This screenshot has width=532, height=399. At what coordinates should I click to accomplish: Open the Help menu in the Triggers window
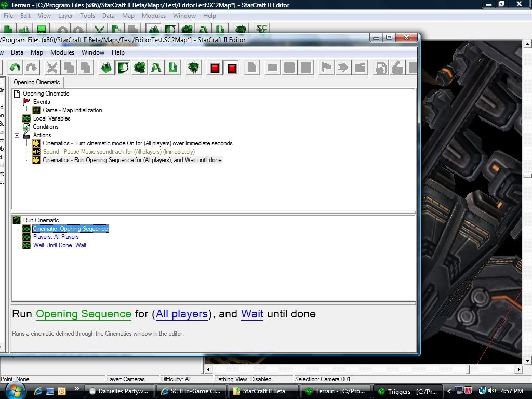point(118,52)
